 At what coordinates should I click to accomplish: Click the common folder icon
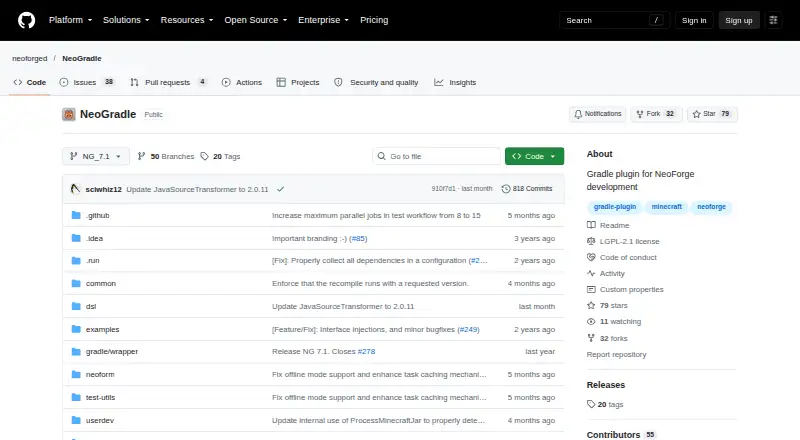click(x=76, y=283)
